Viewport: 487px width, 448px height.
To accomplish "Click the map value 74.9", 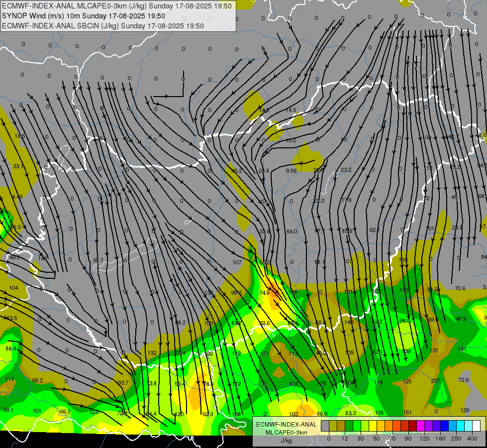I will coord(264,293).
